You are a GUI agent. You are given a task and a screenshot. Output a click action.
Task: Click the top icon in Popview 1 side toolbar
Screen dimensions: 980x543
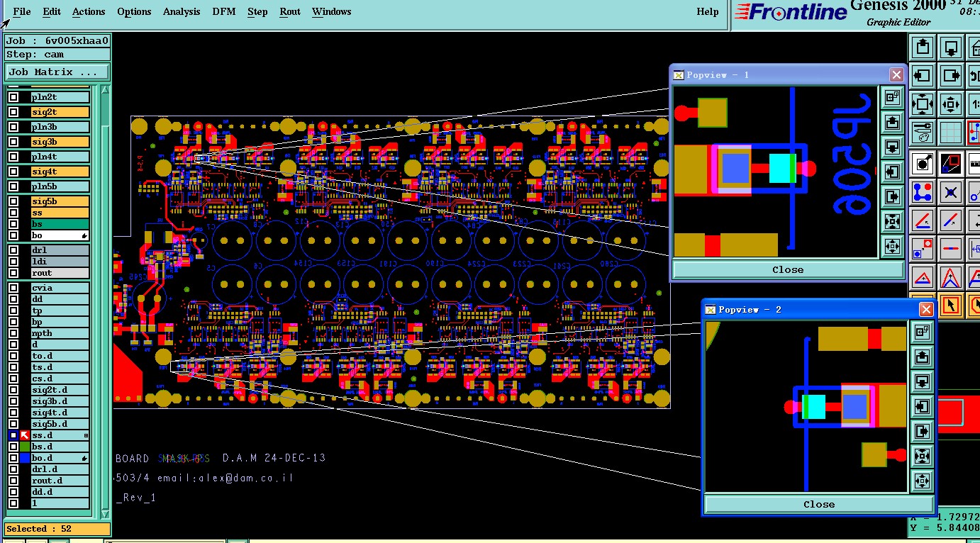coord(892,97)
